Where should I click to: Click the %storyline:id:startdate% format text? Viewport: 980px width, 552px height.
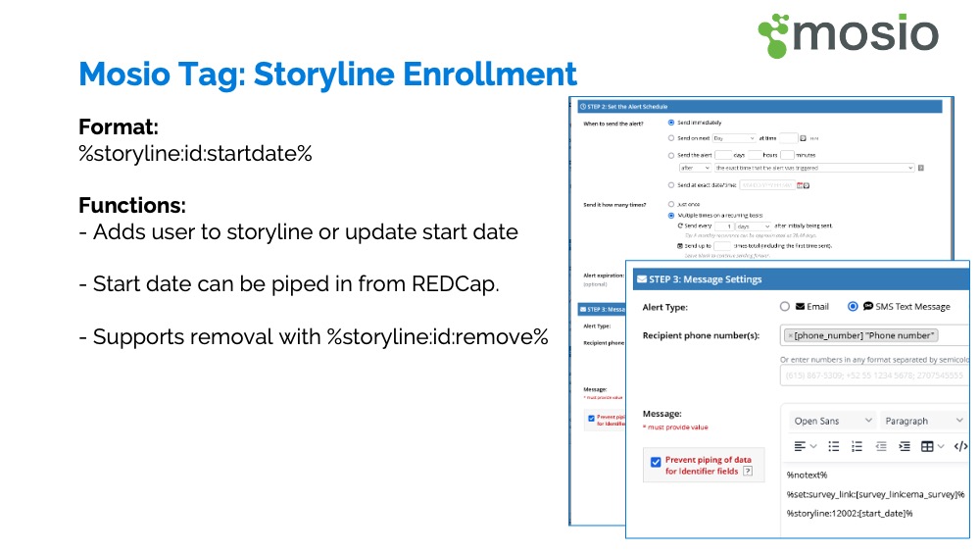[195, 153]
